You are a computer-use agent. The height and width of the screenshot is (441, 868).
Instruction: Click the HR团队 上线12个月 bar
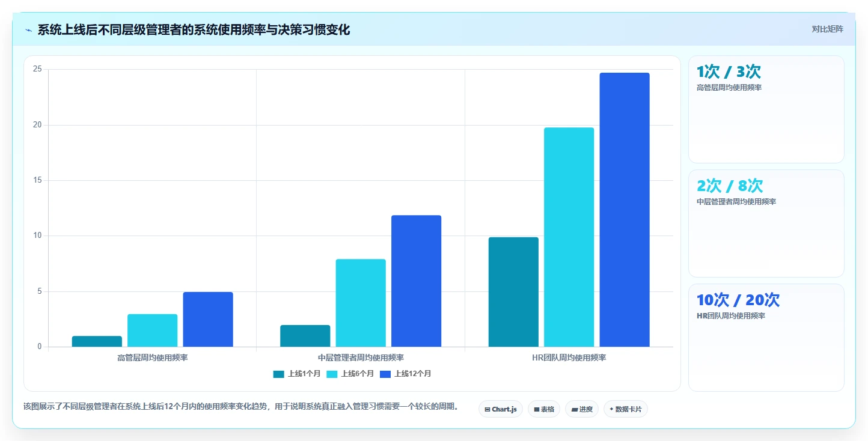click(625, 210)
